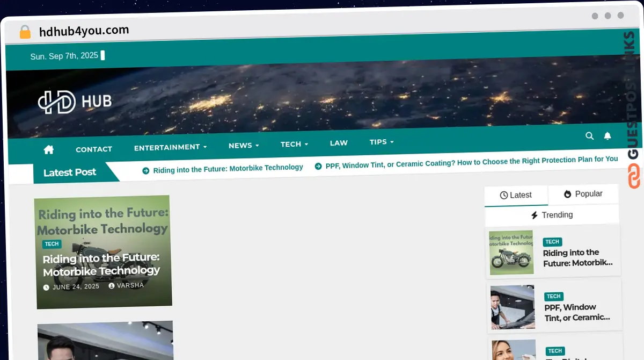The height and width of the screenshot is (360, 644).
Task: Switch to the Popular tab
Action: [583, 194]
